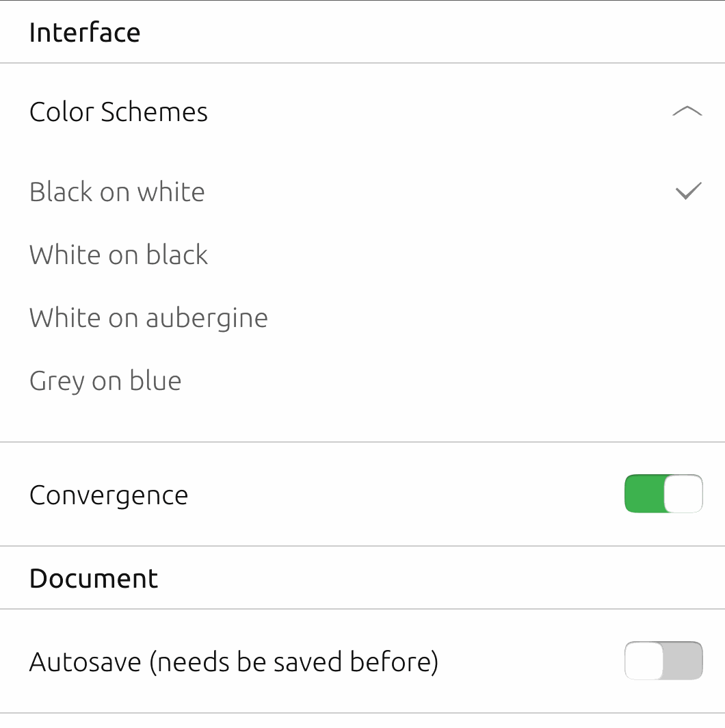
Task: Click the upward chevron next to Color Schemes
Action: click(x=687, y=111)
